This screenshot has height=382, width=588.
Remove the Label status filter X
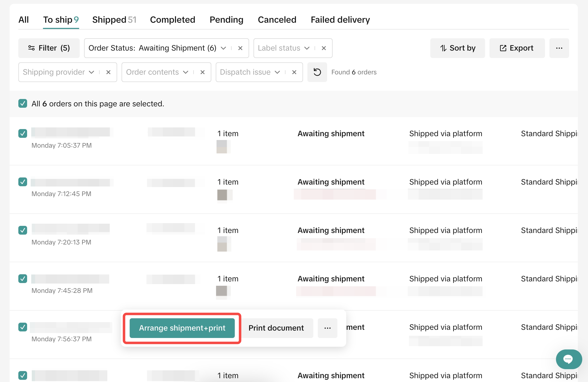point(324,48)
